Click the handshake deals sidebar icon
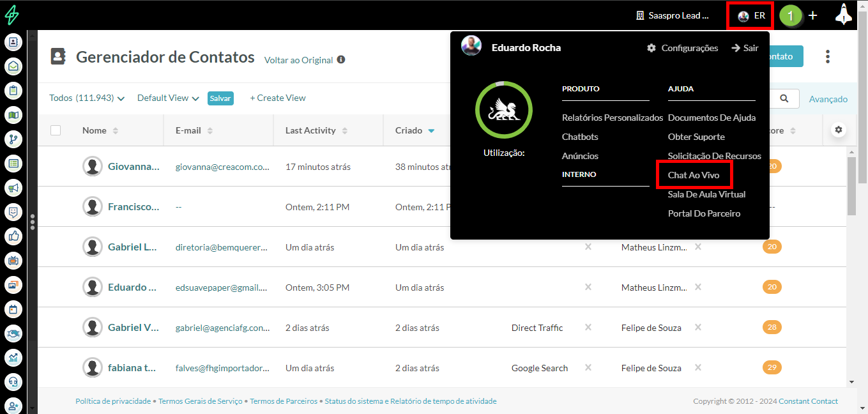Screen dimensions: 868x414 tap(13, 333)
